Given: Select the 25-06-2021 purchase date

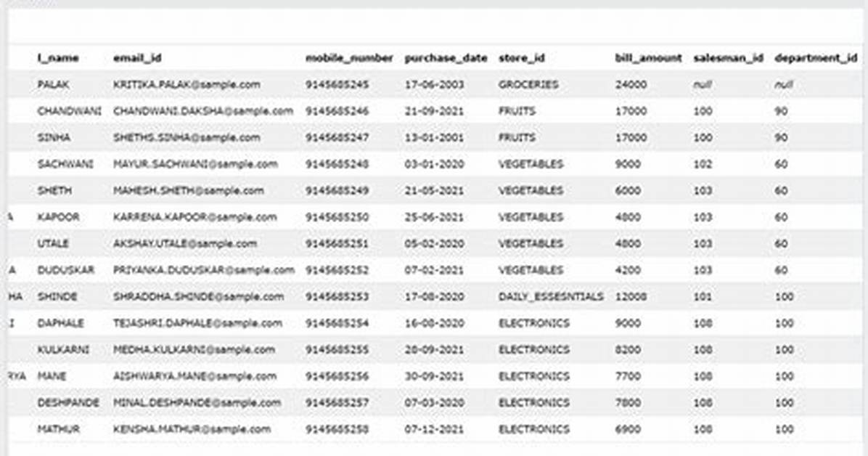Looking at the screenshot, I should [434, 217].
